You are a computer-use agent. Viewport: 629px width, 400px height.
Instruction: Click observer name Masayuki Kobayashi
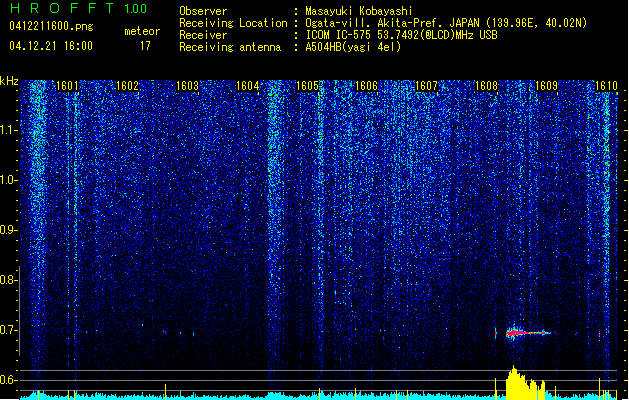359,11
